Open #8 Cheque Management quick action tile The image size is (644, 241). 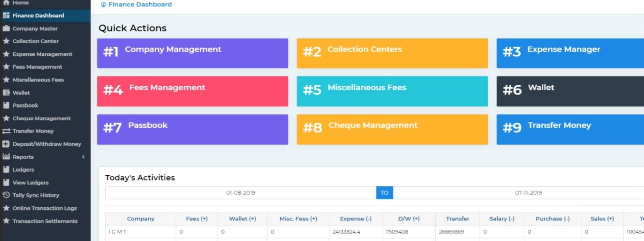(x=392, y=130)
